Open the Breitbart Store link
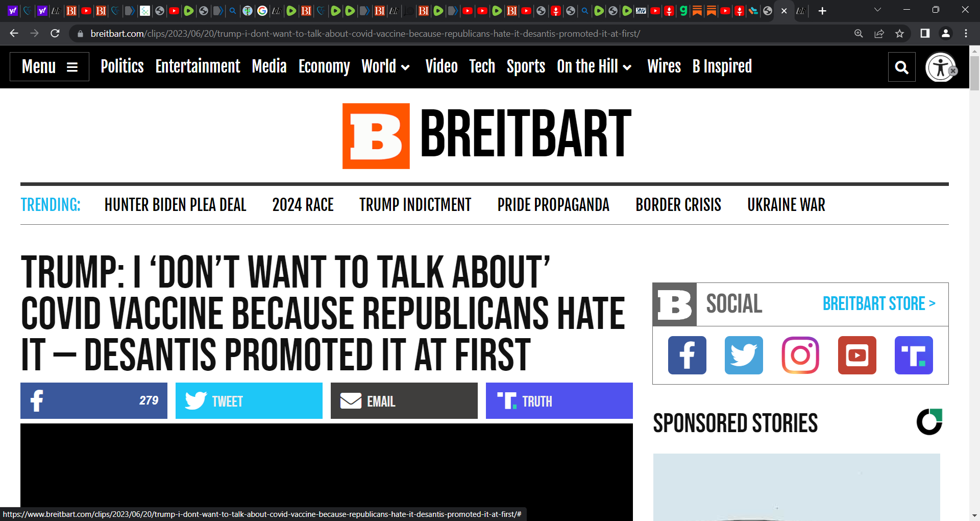Screen dimensions: 980x521 click(x=879, y=304)
